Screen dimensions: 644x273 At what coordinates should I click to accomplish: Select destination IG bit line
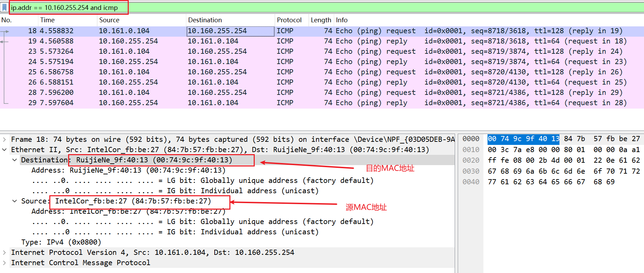[x=175, y=191]
